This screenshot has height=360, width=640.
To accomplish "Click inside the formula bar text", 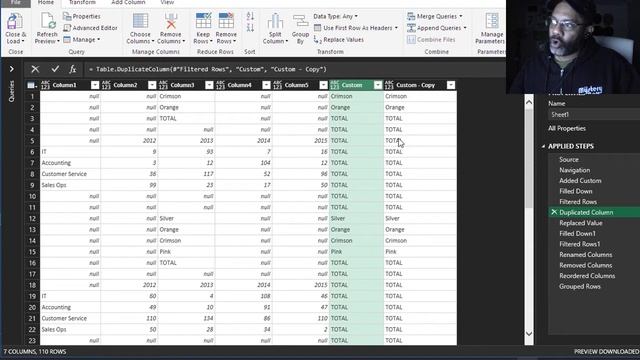I will [207, 69].
